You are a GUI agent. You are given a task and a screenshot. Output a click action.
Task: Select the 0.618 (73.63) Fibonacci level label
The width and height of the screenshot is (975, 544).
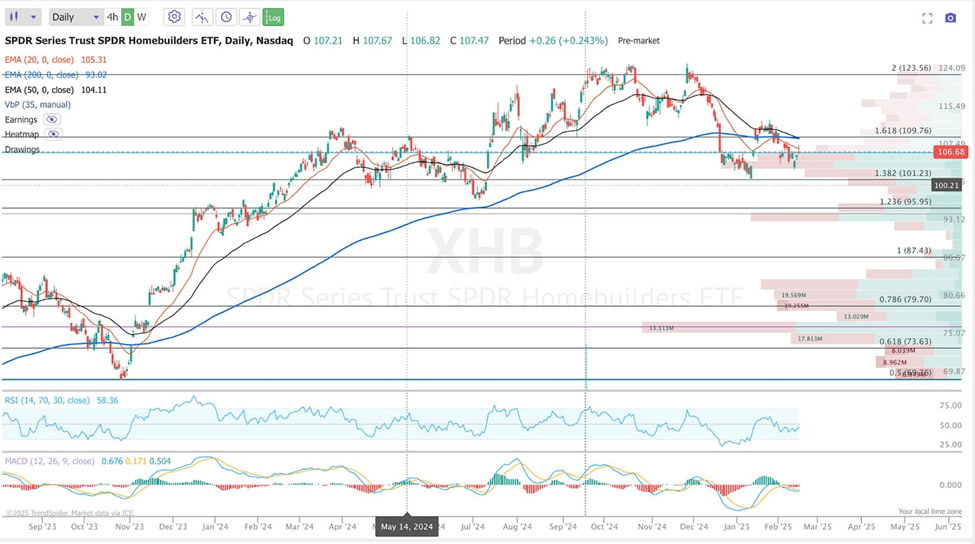click(x=905, y=341)
